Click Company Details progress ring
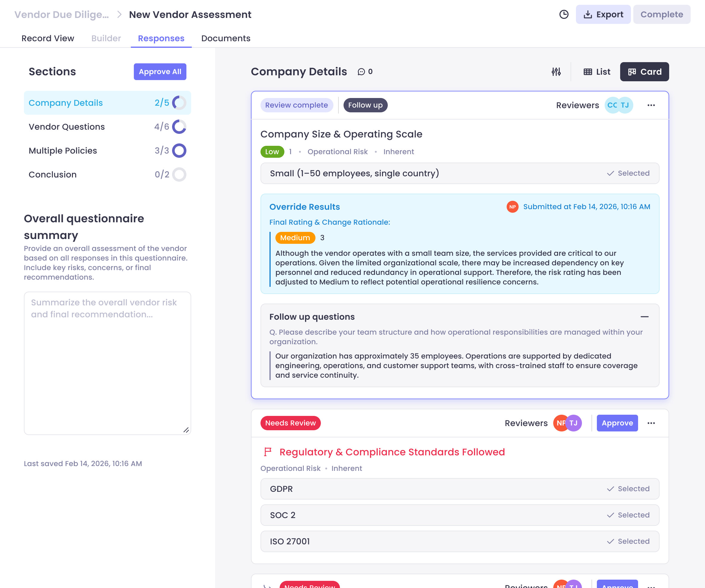The image size is (705, 588). [179, 103]
